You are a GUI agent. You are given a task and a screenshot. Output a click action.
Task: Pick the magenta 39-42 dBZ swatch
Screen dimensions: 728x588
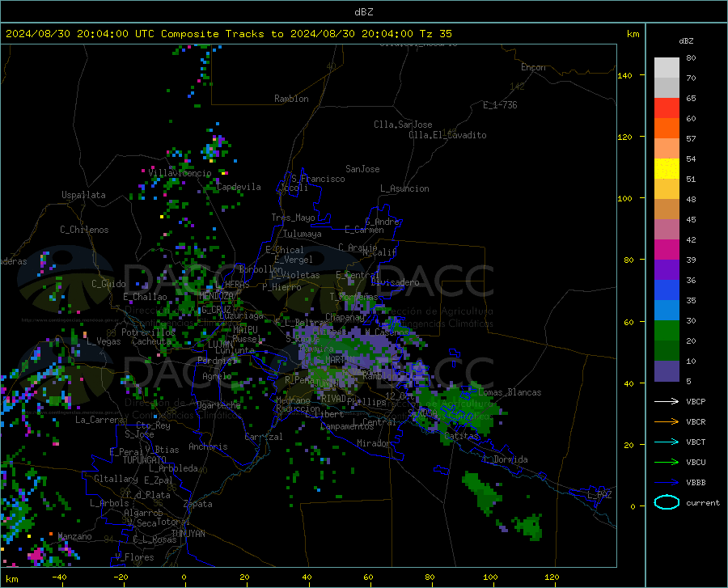(x=667, y=250)
